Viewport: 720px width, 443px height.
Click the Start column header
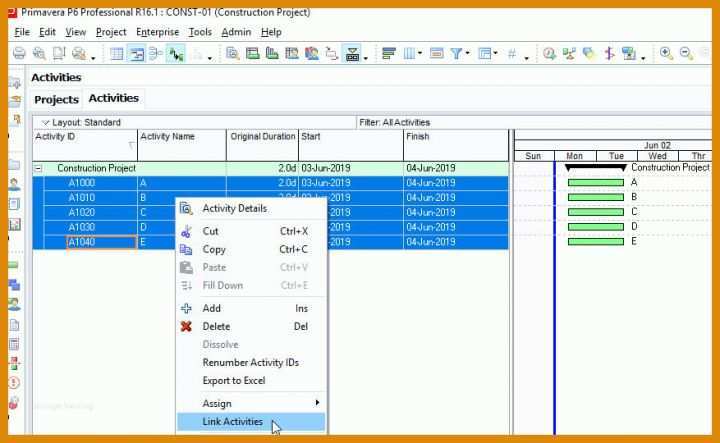(351, 145)
